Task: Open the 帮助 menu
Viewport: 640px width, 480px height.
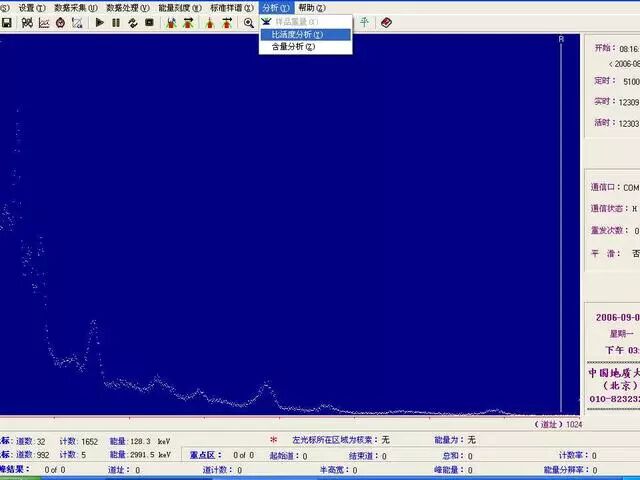Action: [312, 8]
